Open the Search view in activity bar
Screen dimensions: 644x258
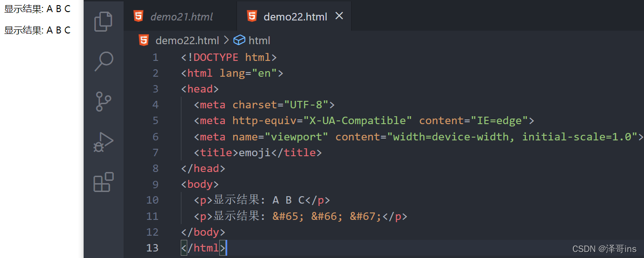pos(104,61)
